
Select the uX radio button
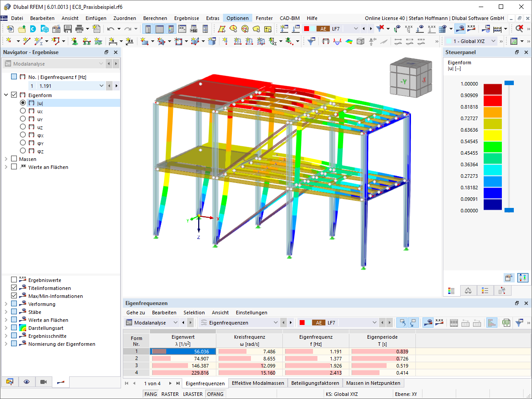[23, 111]
